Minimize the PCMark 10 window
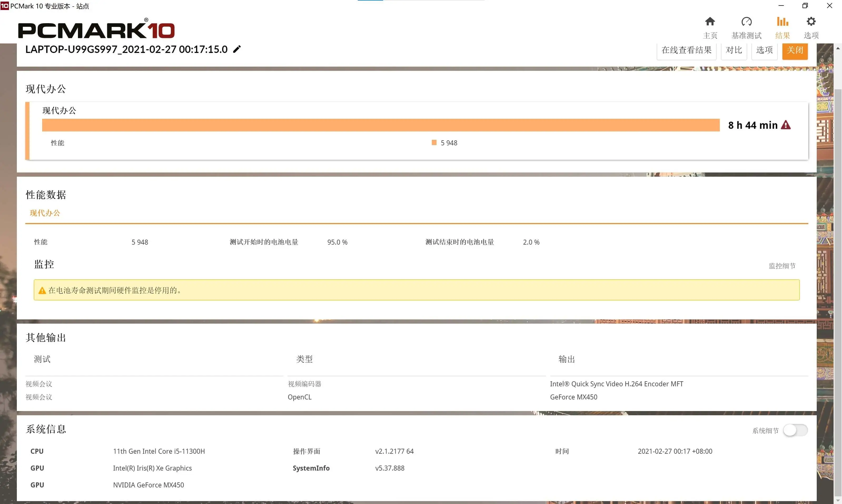The image size is (842, 504). point(781,6)
